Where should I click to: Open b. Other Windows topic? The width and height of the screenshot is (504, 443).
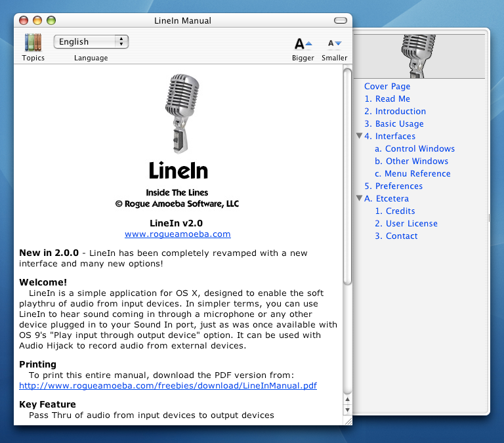coord(411,161)
